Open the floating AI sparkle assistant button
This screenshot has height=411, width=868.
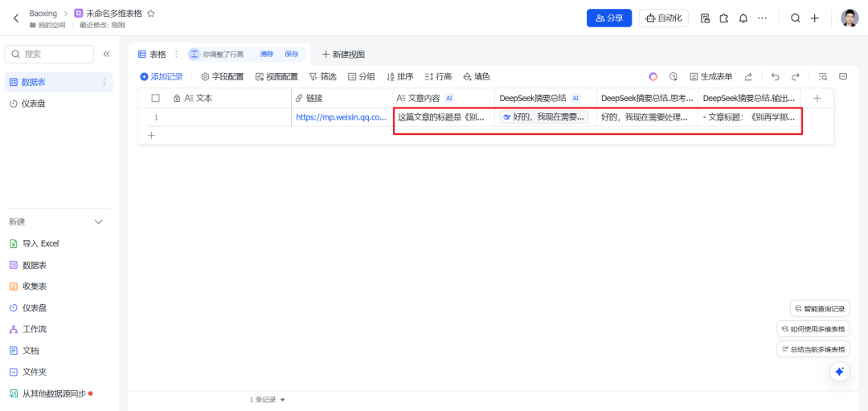[x=839, y=371]
